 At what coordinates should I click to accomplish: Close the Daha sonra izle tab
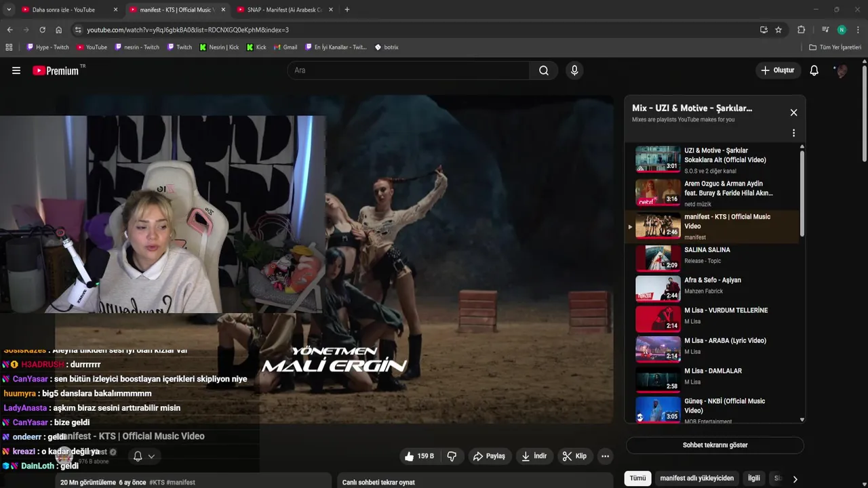pos(115,9)
